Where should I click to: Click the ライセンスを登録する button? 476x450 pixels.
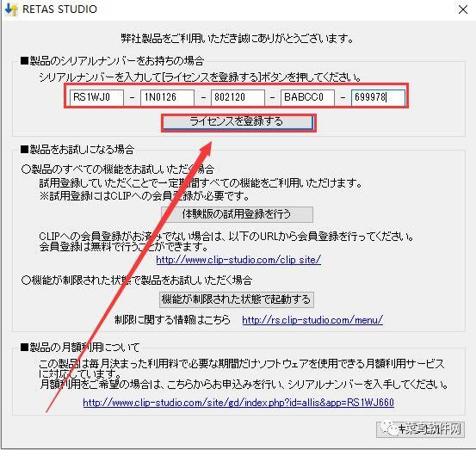coord(238,122)
